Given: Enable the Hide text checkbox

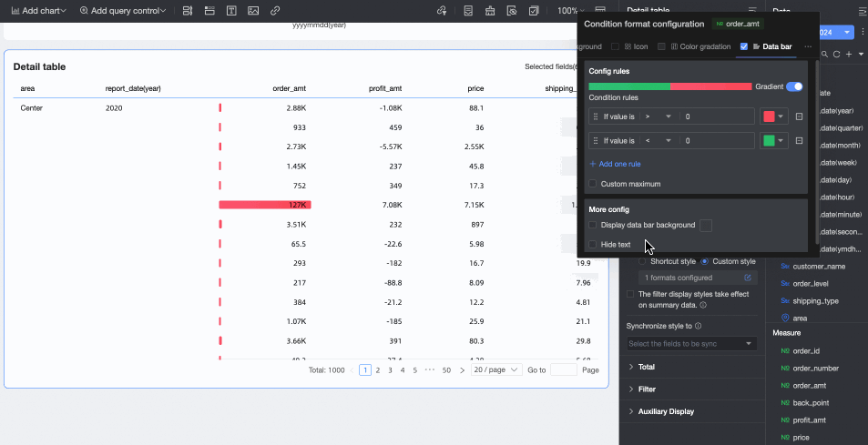Looking at the screenshot, I should click(593, 244).
